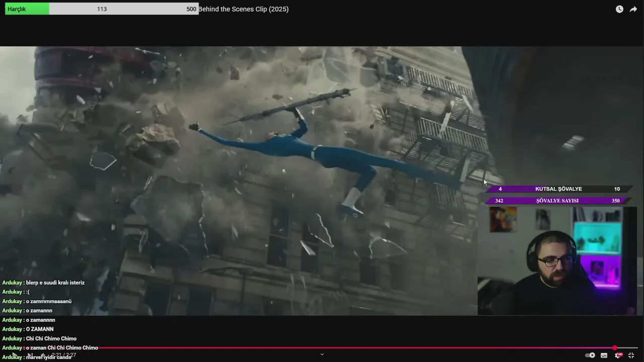Open the HD settings gear

(618, 355)
